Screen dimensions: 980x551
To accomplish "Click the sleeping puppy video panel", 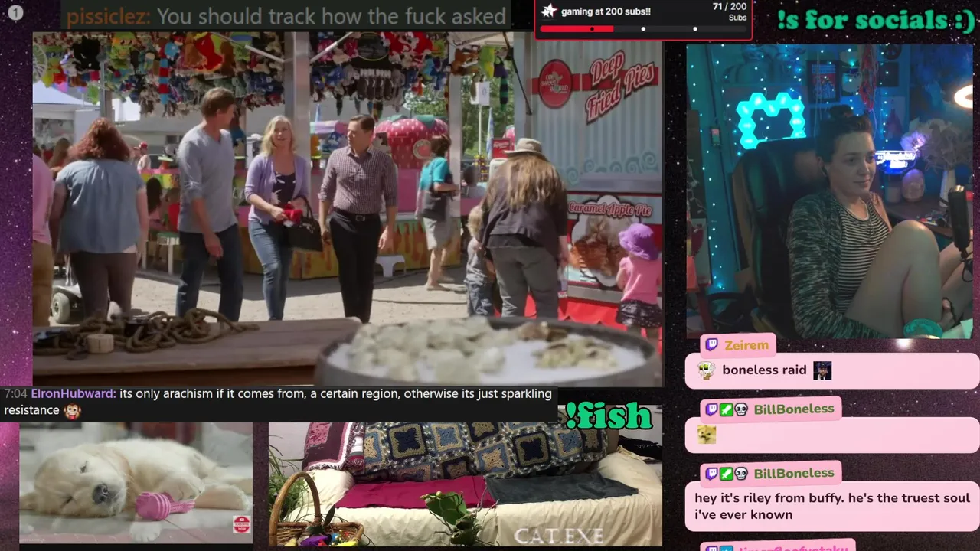I will pyautogui.click(x=136, y=483).
